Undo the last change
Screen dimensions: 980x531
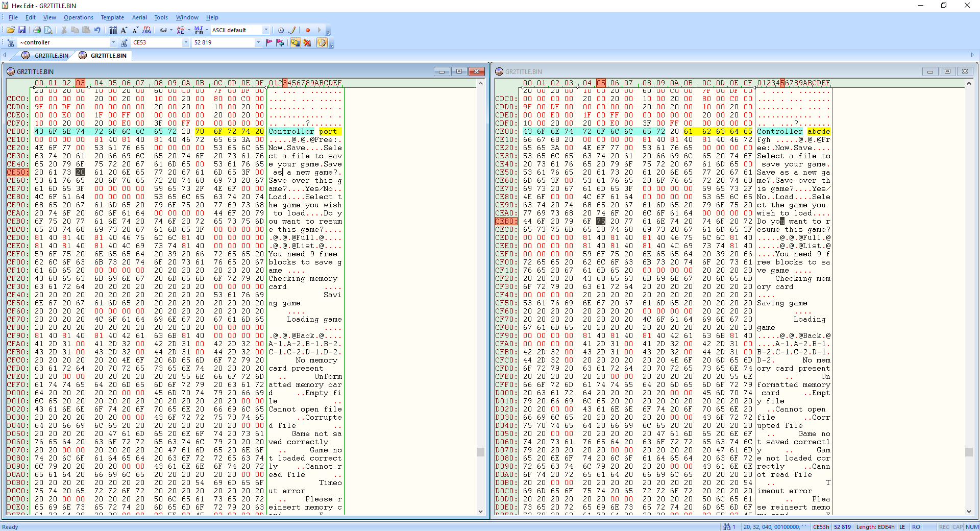point(97,30)
